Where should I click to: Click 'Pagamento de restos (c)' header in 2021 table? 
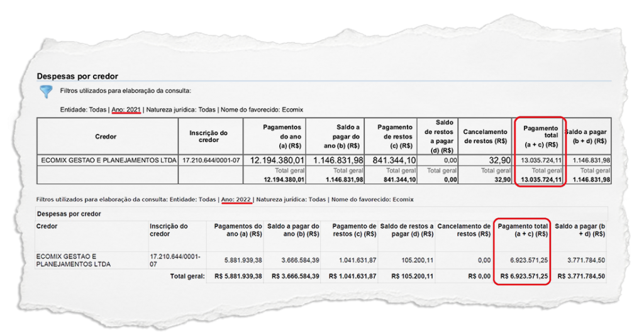click(x=395, y=136)
